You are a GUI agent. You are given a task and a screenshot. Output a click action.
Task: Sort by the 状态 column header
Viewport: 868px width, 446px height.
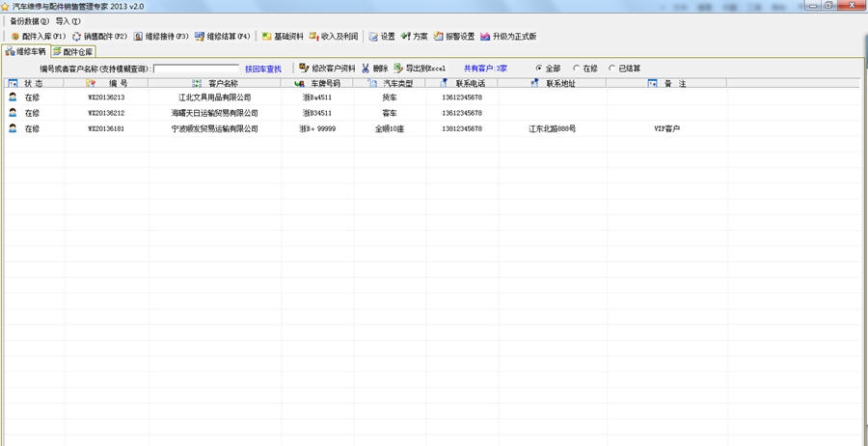click(35, 83)
